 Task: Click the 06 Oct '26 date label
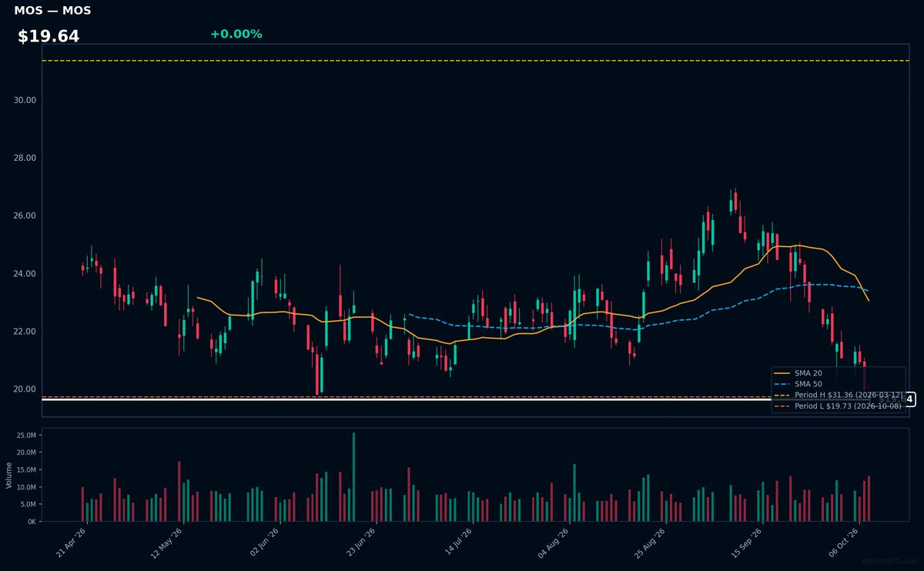[842, 543]
